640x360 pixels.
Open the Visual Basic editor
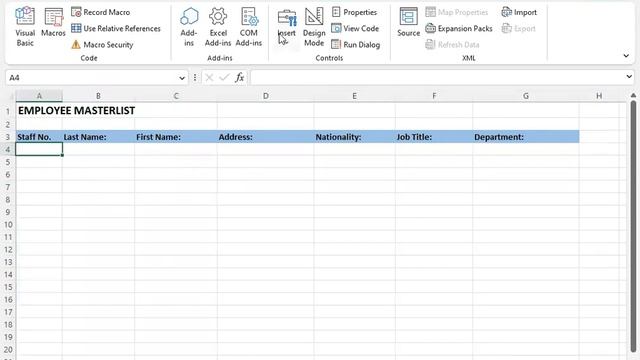(25, 27)
